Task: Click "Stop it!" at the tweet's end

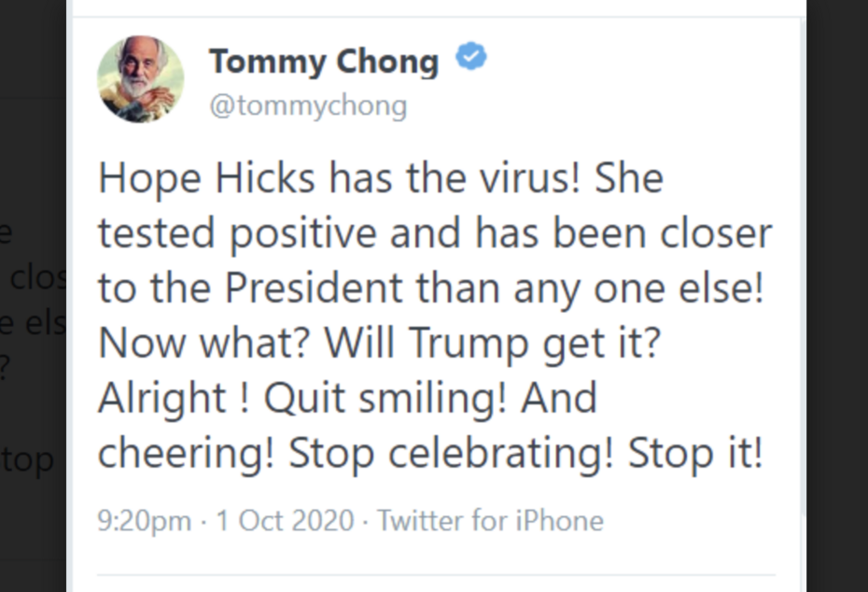Action: 695,454
